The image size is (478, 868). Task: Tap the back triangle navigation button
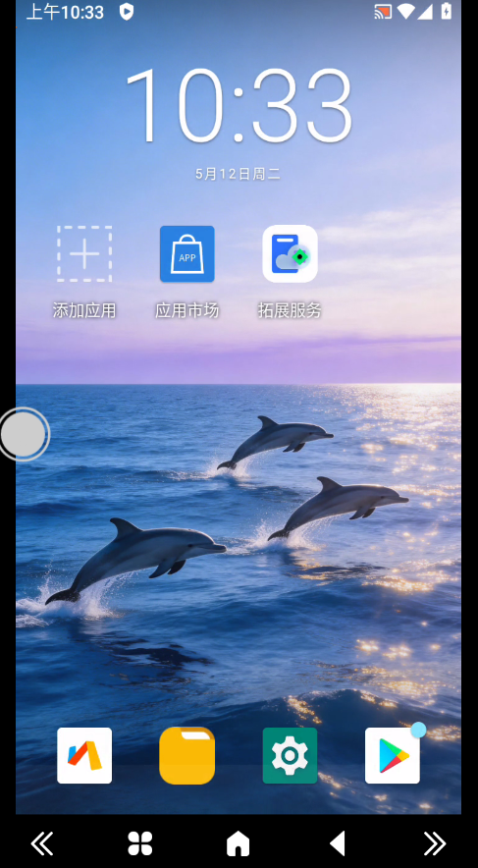coord(338,844)
